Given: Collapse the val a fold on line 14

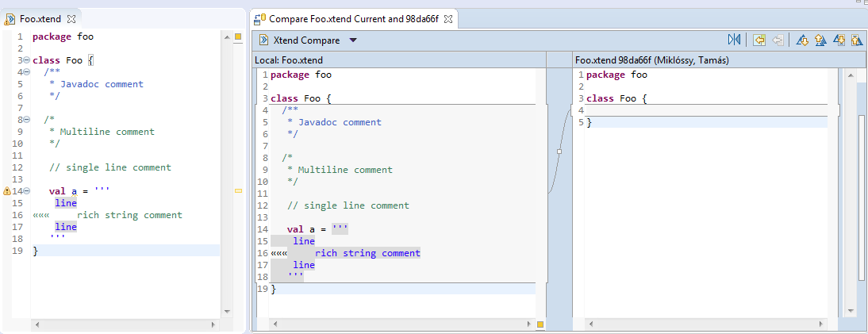Looking at the screenshot, I should pos(26,191).
